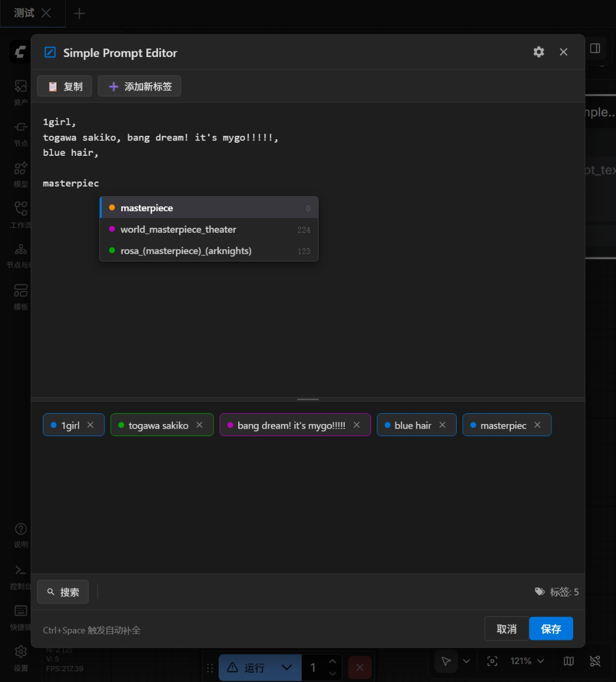
Task: Open the 控制台 console panel
Action: pyautogui.click(x=21, y=577)
